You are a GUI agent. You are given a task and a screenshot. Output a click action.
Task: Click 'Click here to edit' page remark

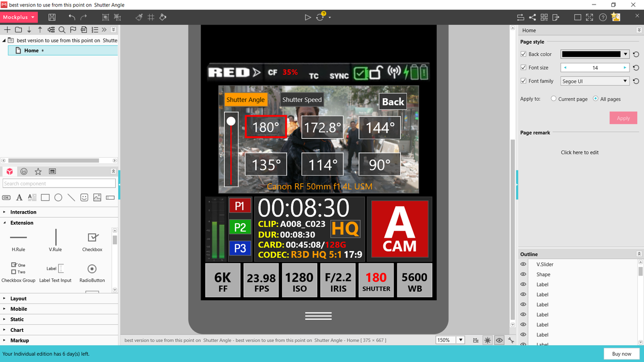pos(580,152)
